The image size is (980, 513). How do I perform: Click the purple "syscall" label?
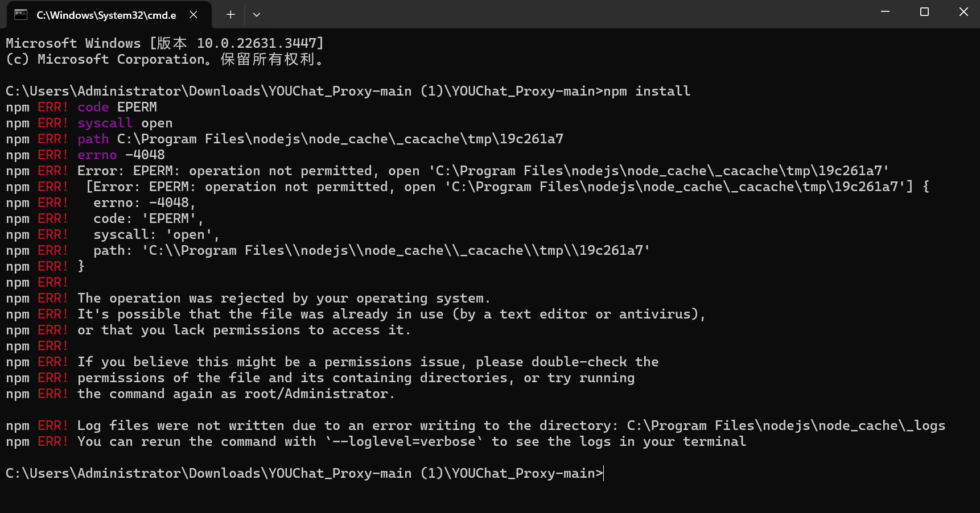click(105, 123)
